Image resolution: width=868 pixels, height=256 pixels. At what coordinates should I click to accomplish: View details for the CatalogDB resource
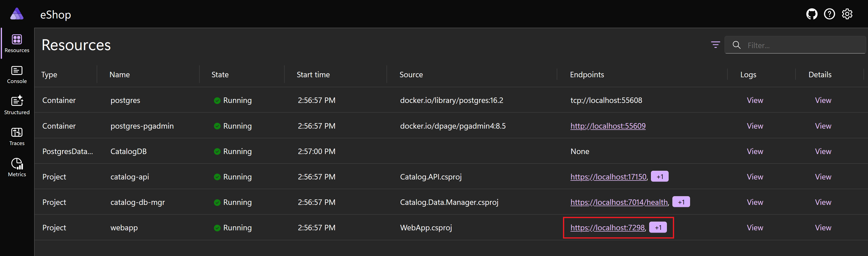pyautogui.click(x=823, y=151)
